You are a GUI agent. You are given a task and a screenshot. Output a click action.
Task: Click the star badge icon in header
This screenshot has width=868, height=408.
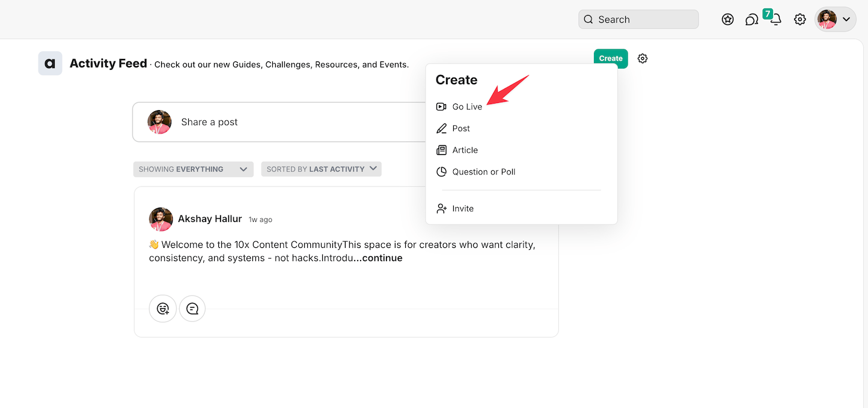[727, 19]
